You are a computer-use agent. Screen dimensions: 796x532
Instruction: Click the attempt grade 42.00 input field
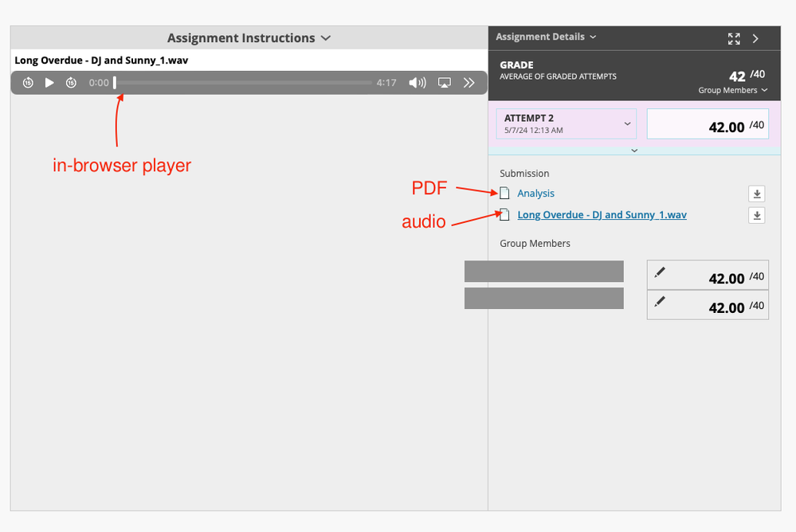point(708,126)
